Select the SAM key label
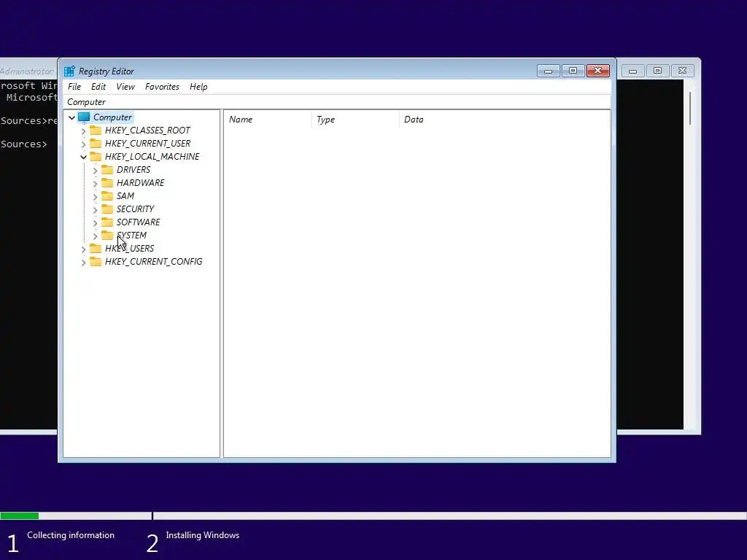 tap(125, 195)
